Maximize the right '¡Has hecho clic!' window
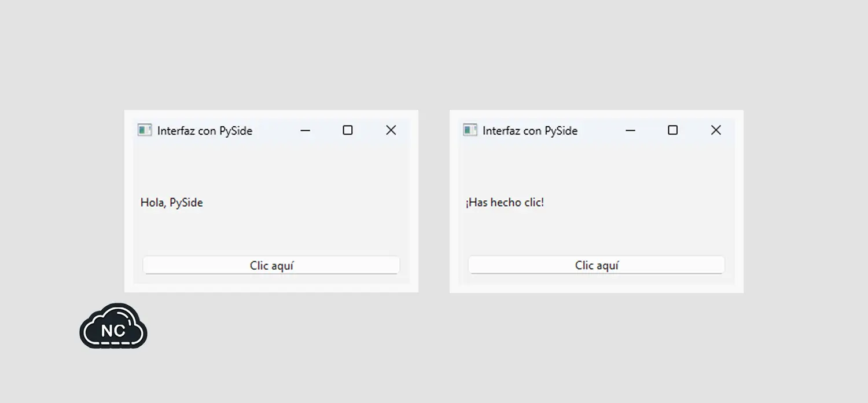The height and width of the screenshot is (403, 868). click(x=673, y=130)
